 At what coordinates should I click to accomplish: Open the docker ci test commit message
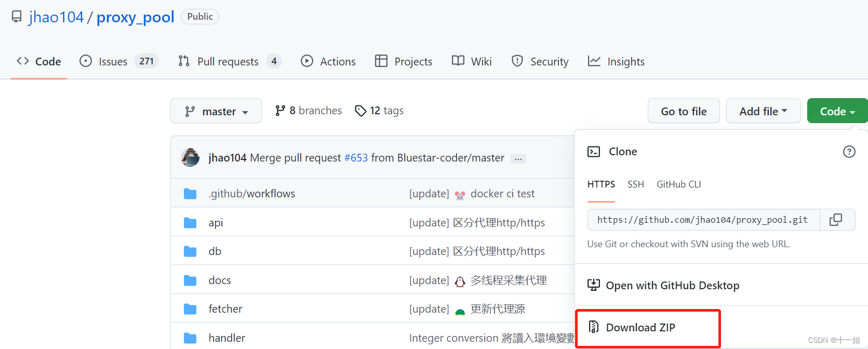pos(472,194)
